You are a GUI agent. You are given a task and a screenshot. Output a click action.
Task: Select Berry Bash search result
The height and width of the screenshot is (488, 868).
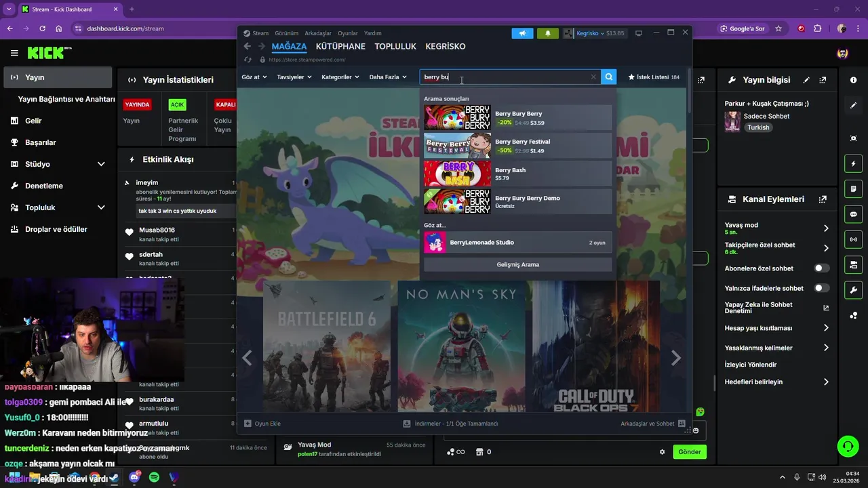[518, 174]
